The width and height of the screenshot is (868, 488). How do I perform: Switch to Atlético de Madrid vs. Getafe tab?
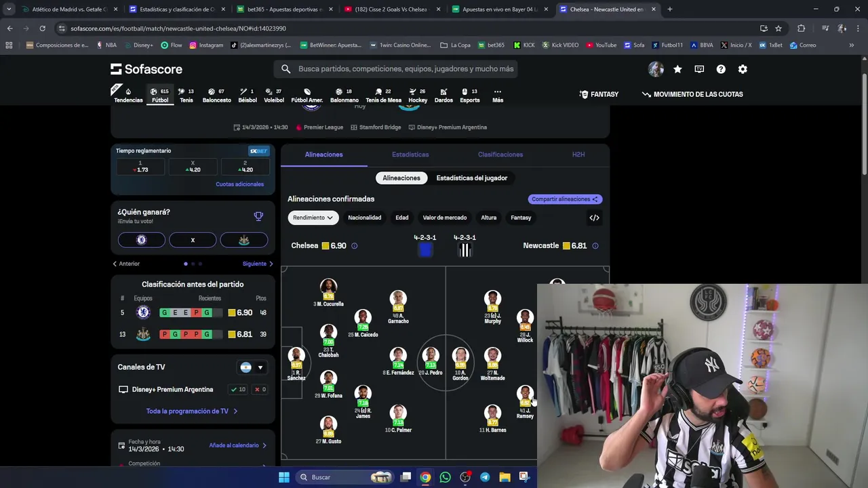pyautogui.click(x=68, y=9)
